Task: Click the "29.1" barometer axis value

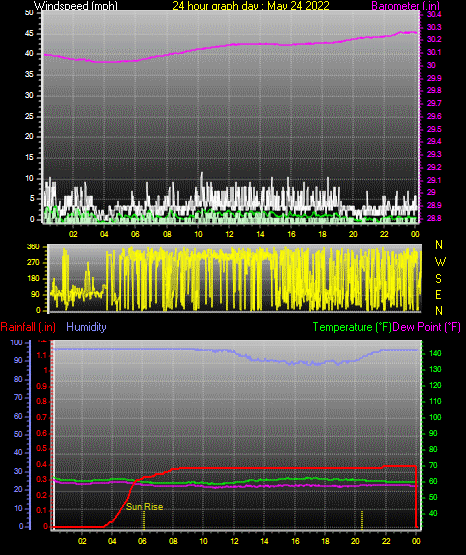Action: tap(434, 180)
